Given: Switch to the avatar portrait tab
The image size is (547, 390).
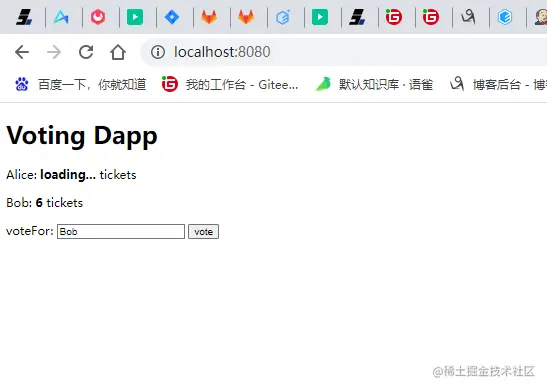Looking at the screenshot, I should click(x=541, y=16).
